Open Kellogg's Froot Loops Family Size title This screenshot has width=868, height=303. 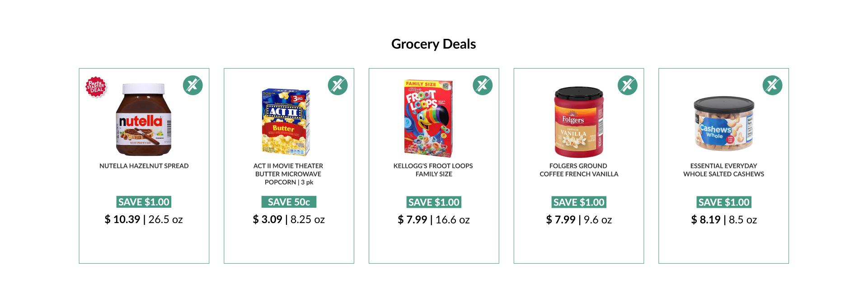point(433,170)
